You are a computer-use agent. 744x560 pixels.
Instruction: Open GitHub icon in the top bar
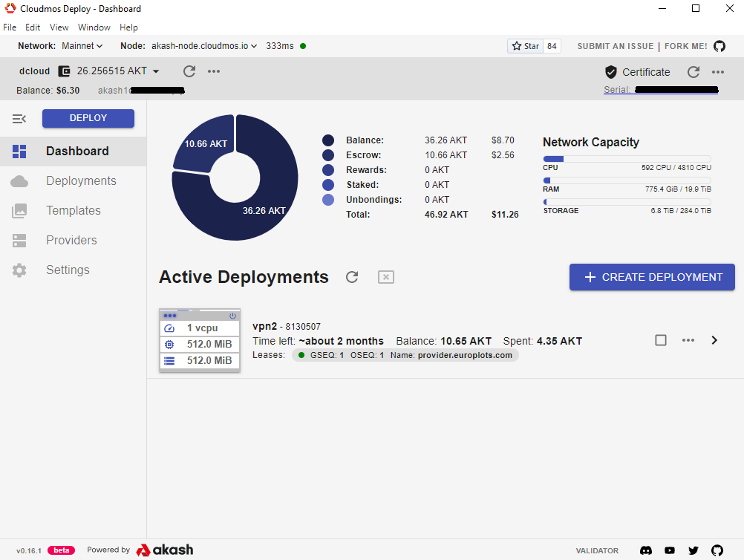pos(719,46)
